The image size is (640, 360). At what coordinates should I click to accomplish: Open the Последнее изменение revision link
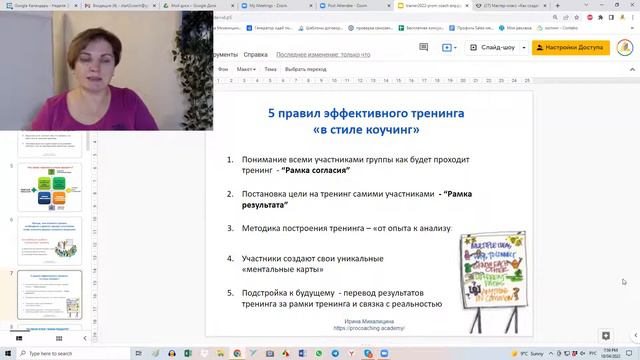click(x=323, y=54)
